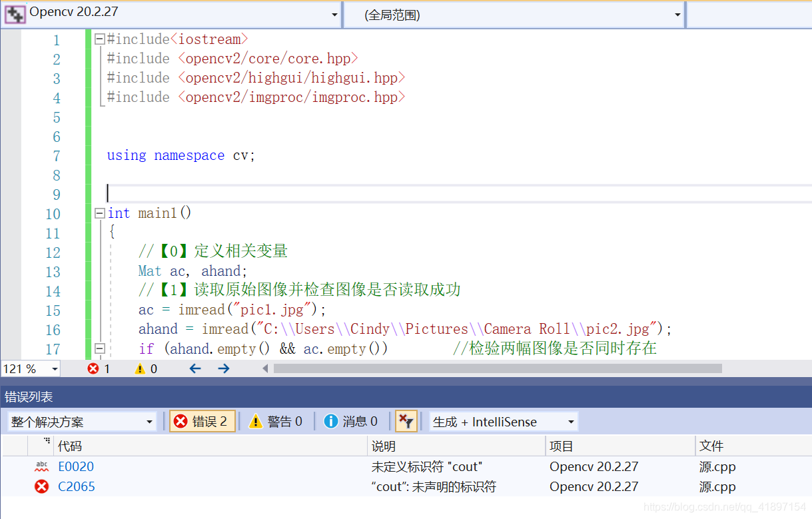Click the opencv2/highgui/highgui.hpp include

tap(291, 78)
